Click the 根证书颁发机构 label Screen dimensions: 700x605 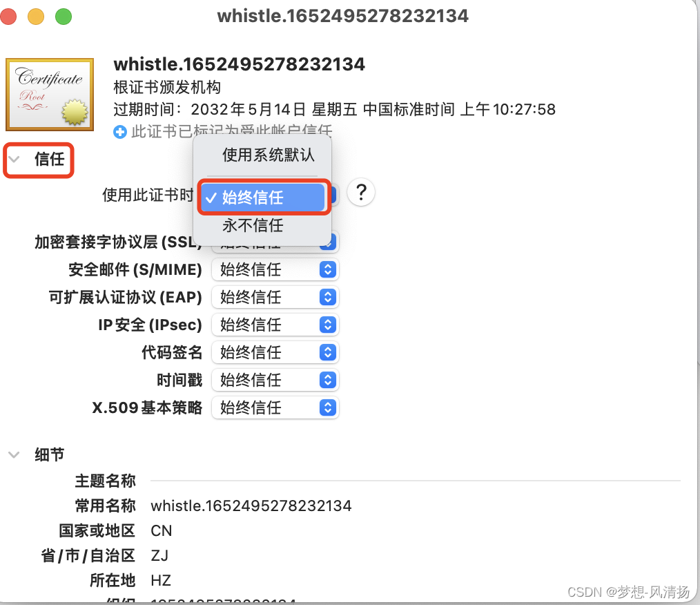point(167,88)
